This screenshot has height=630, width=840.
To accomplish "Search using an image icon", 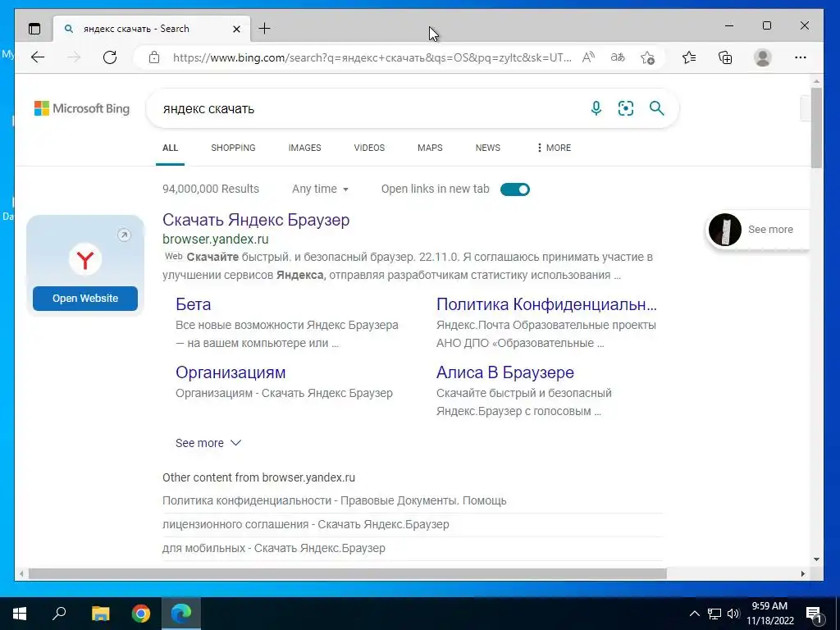I will (626, 108).
